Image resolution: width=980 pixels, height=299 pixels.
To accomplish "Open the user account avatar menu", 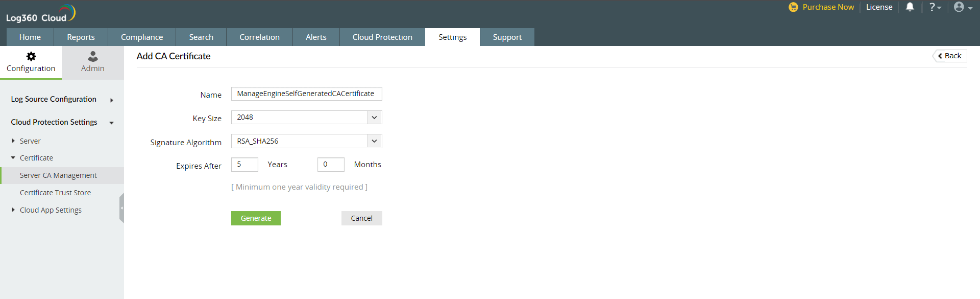I will click(x=962, y=7).
